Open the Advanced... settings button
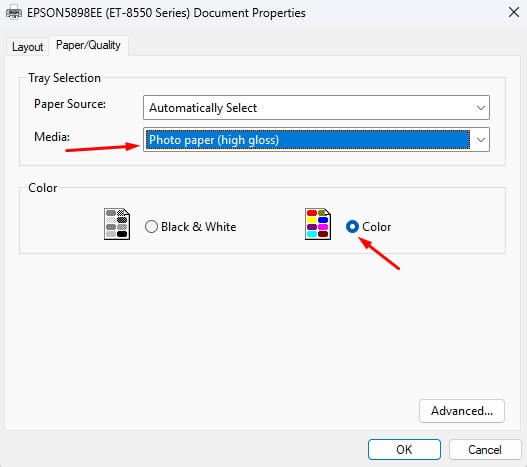This screenshot has width=527, height=467. 462,411
